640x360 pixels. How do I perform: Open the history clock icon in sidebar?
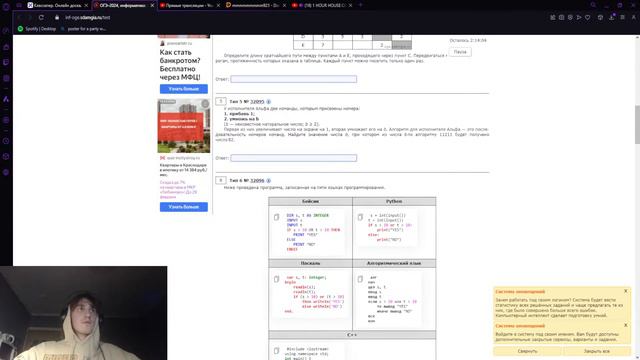coord(6,141)
